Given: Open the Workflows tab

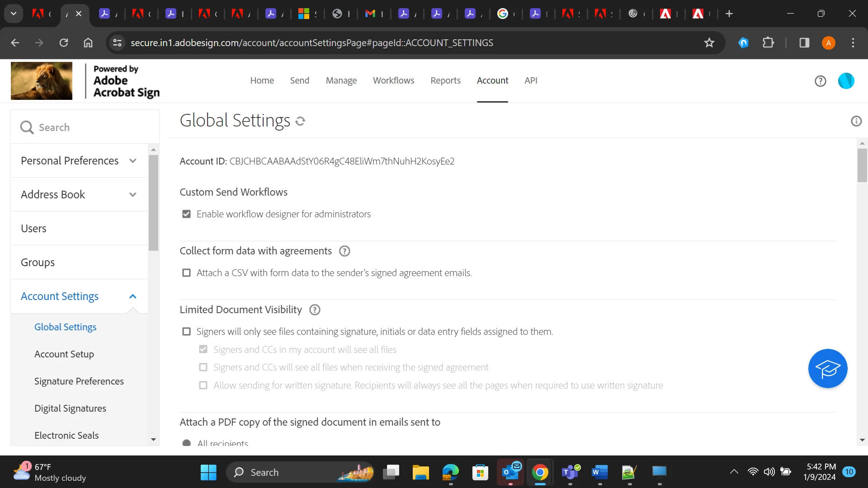Looking at the screenshot, I should (x=393, y=80).
